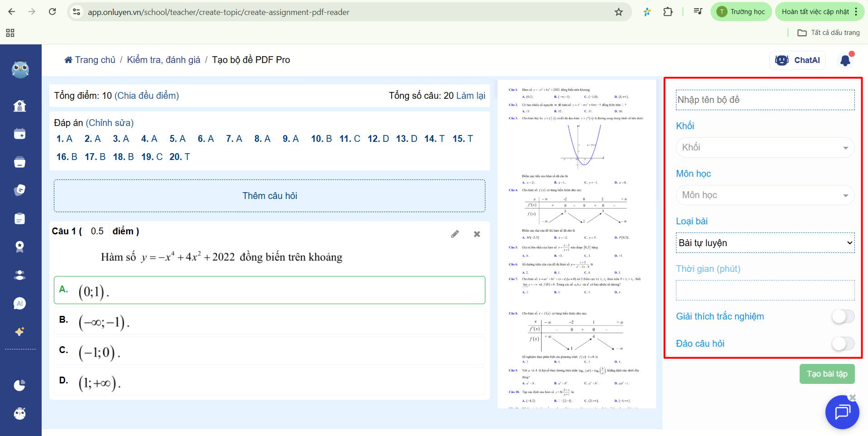This screenshot has width=868, height=436.
Task: Click the Tạo bài tập button
Action: click(827, 374)
